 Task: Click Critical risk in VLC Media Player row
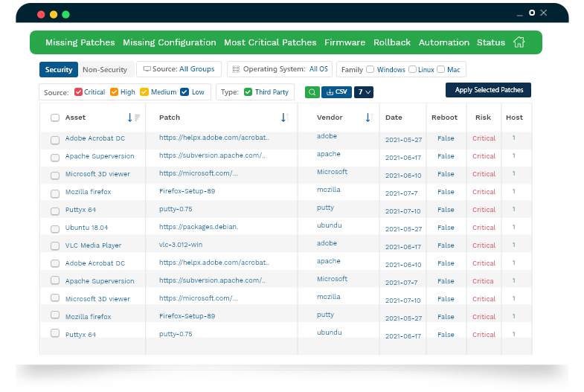pos(484,245)
